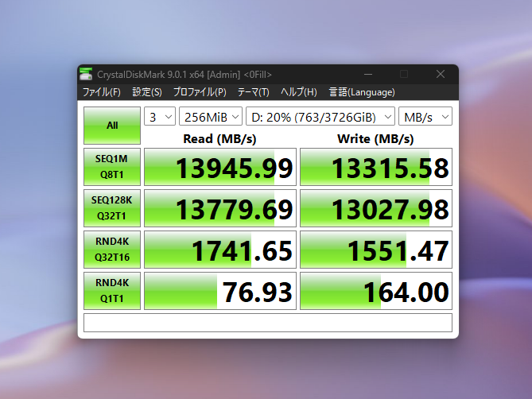Image resolution: width=532 pixels, height=399 pixels.
Task: Click the CrystalDiskMark app icon in title bar
Action: [x=86, y=74]
